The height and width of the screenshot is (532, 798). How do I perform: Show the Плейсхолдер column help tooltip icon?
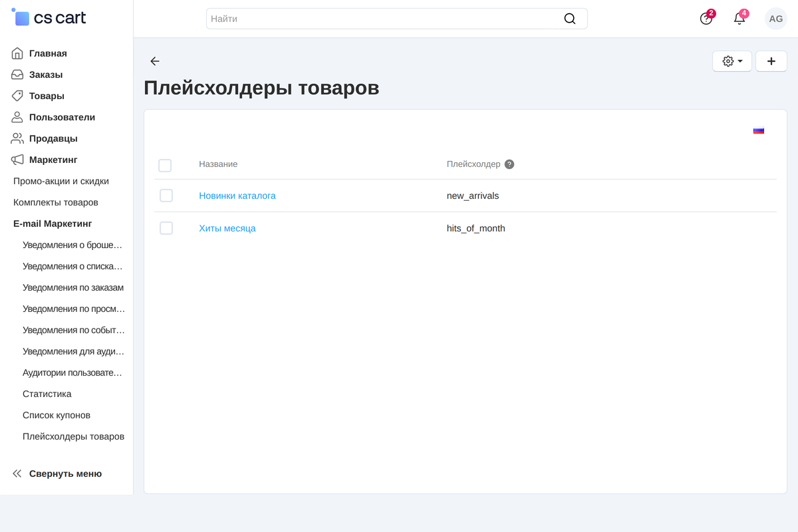pyautogui.click(x=509, y=164)
